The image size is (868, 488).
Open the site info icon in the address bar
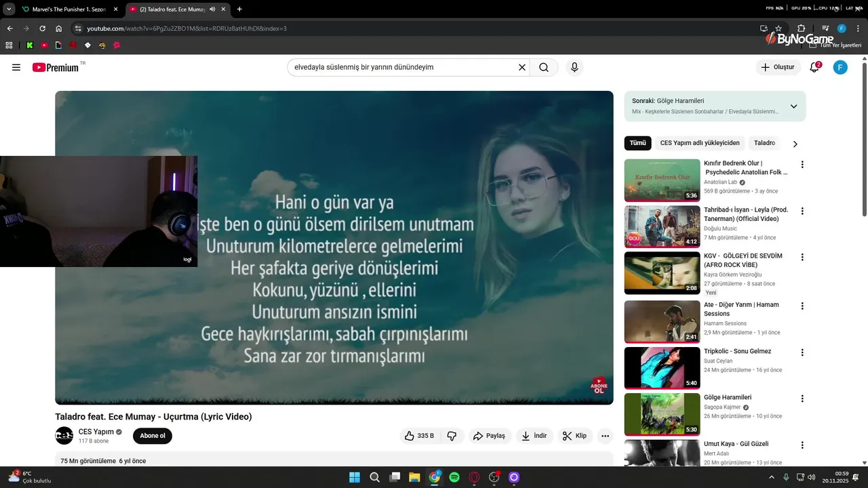[x=78, y=28]
